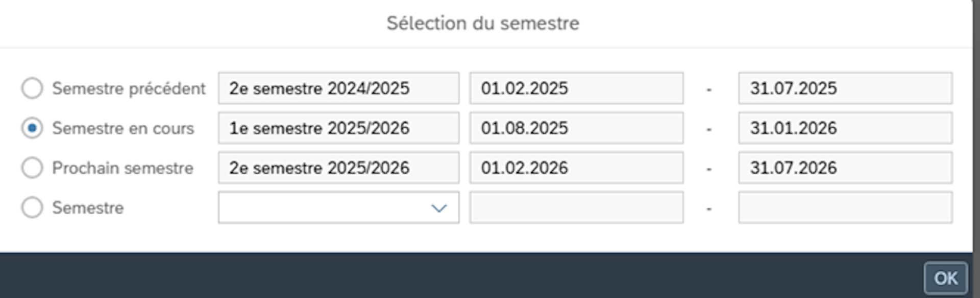Click the end date 31.01.2026 field
The width and height of the screenshot is (980, 298).
click(x=845, y=128)
